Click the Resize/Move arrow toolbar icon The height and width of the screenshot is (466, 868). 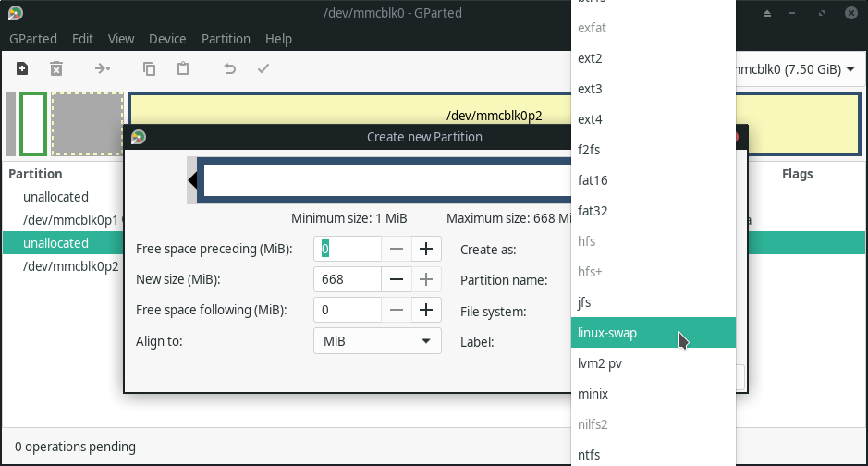click(x=103, y=68)
